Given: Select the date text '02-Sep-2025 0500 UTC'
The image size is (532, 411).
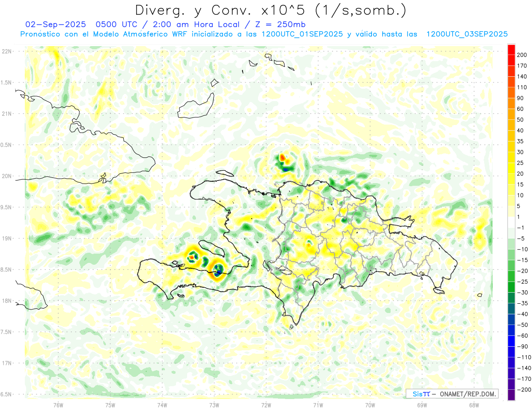Looking at the screenshot, I should click(x=78, y=24).
